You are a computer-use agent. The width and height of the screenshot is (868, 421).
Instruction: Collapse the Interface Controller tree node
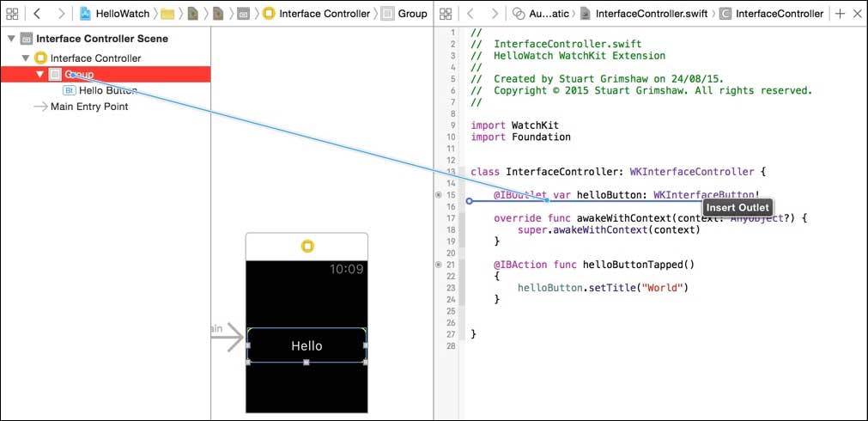pyautogui.click(x=25, y=58)
